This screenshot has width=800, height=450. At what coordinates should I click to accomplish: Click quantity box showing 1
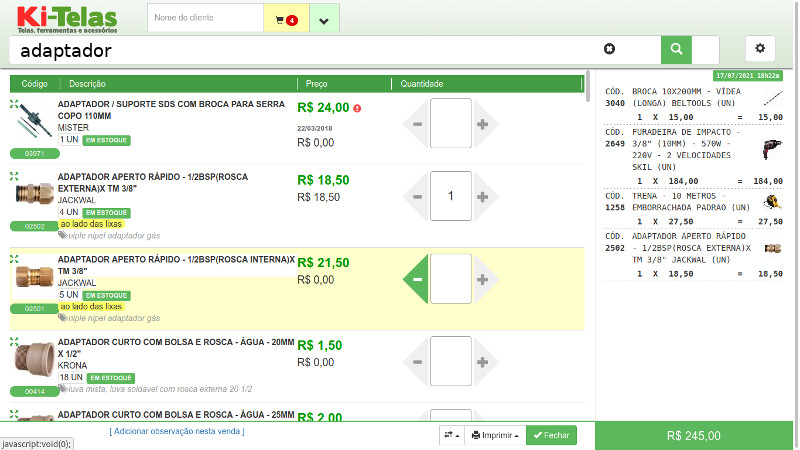pos(451,196)
